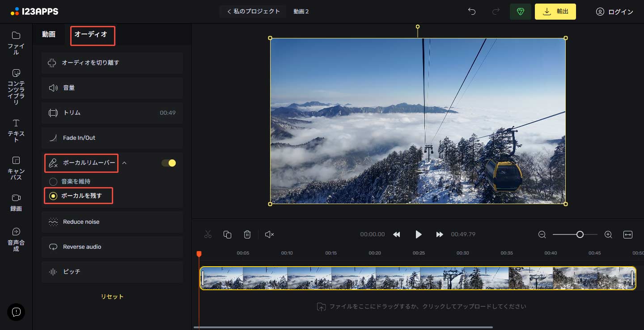Open the premium diamond button
The image size is (644, 330).
point(521,12)
